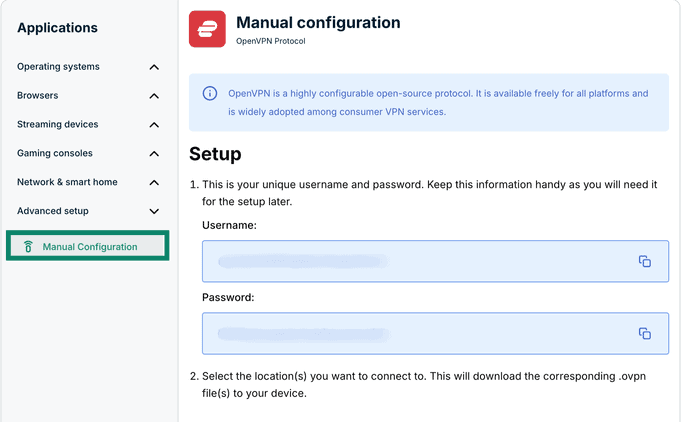Click the OpenVPN Protocol subtitle

[271, 41]
